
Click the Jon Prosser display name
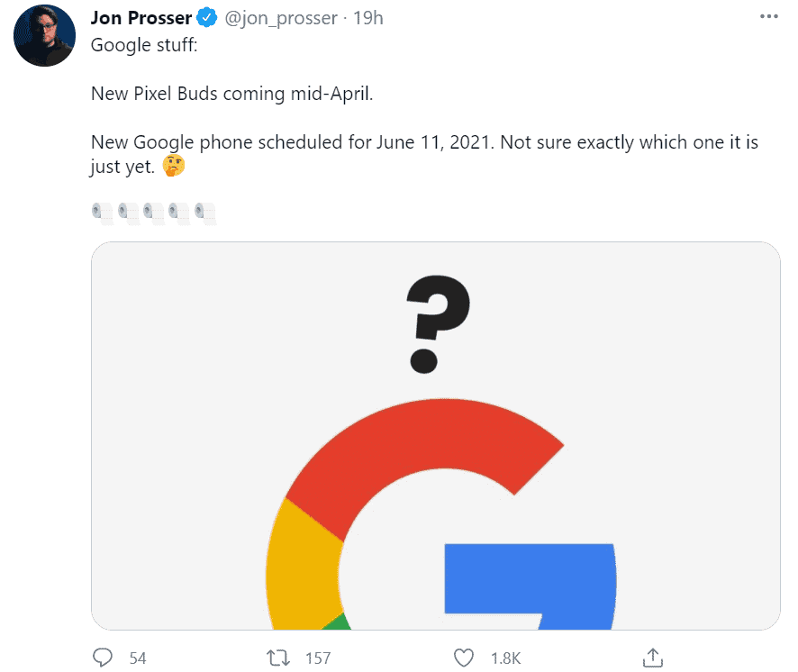tap(141, 18)
